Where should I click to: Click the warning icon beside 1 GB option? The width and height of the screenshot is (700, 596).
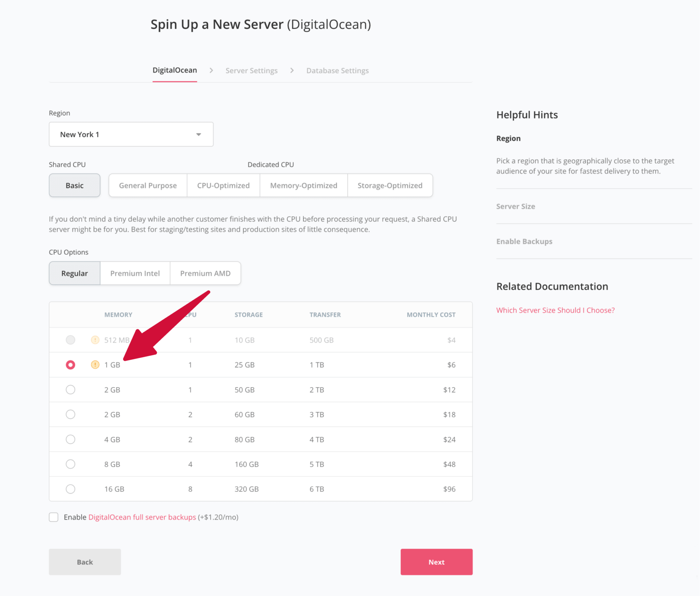point(95,365)
